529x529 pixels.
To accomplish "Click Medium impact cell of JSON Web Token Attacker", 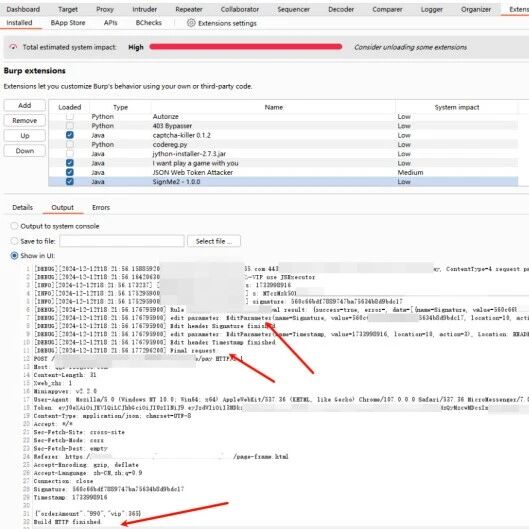I will (x=410, y=172).
